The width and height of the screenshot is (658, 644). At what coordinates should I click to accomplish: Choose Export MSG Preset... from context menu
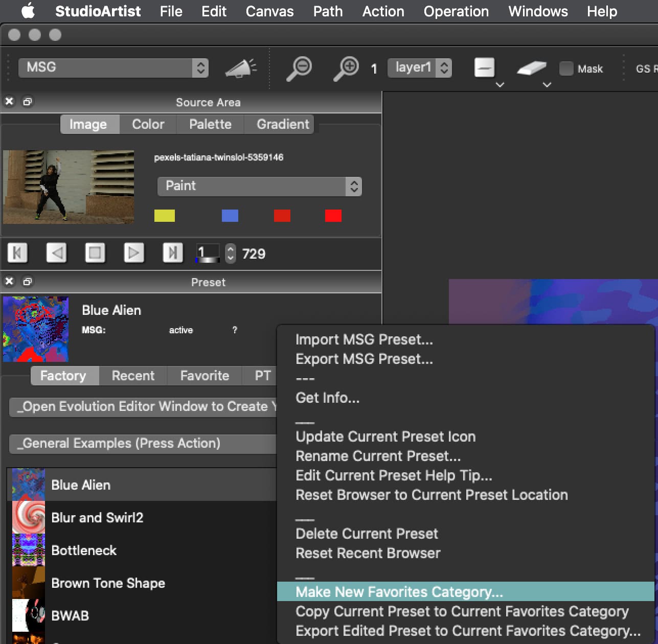466,359
